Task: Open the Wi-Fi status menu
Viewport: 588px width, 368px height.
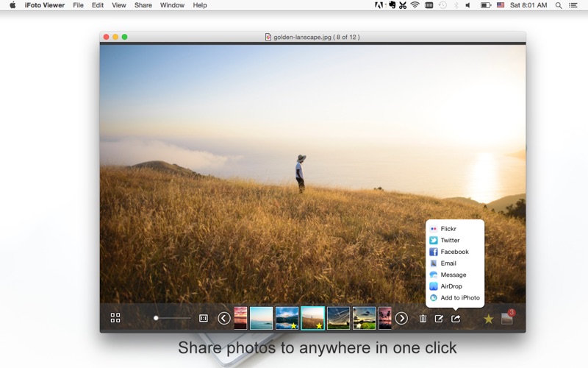Action: (415, 5)
